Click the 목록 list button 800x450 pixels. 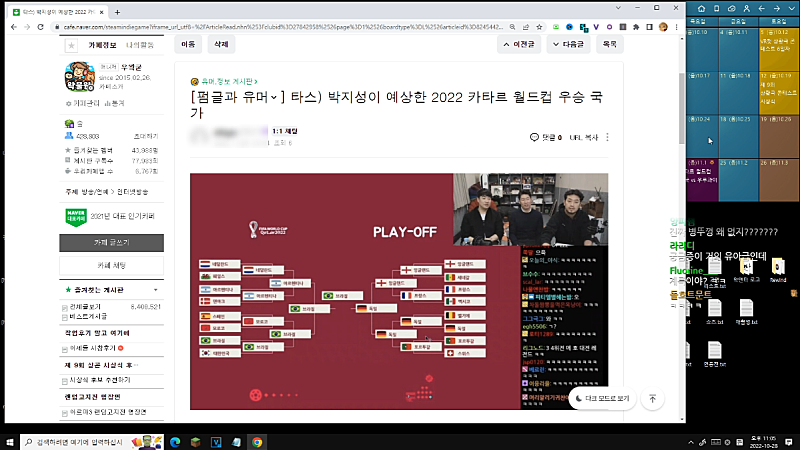(x=610, y=44)
